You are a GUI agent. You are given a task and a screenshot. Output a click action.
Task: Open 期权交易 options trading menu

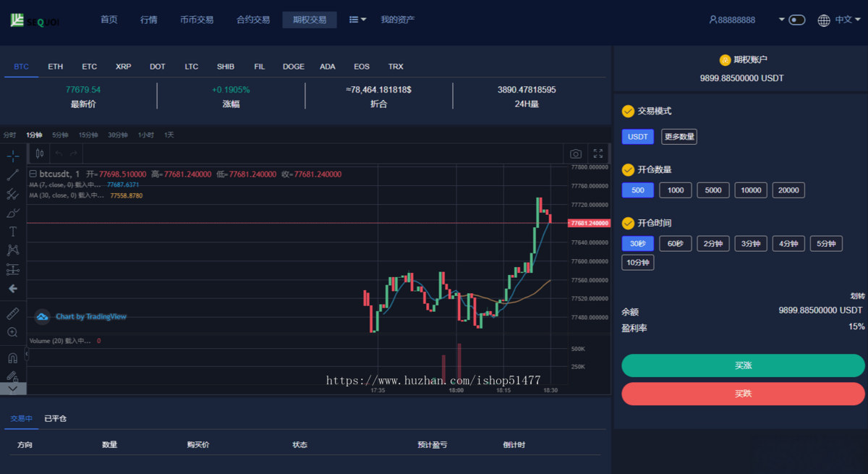pos(310,20)
